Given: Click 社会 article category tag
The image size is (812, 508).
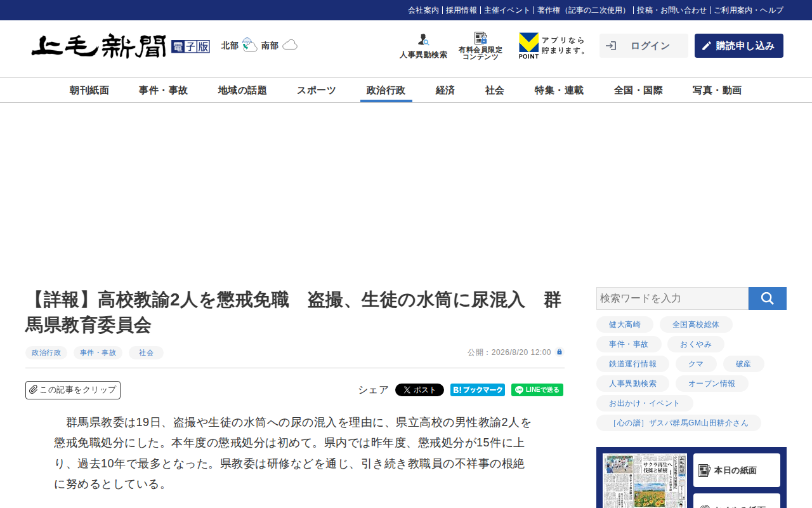Looking at the screenshot, I should pyautogui.click(x=146, y=352).
